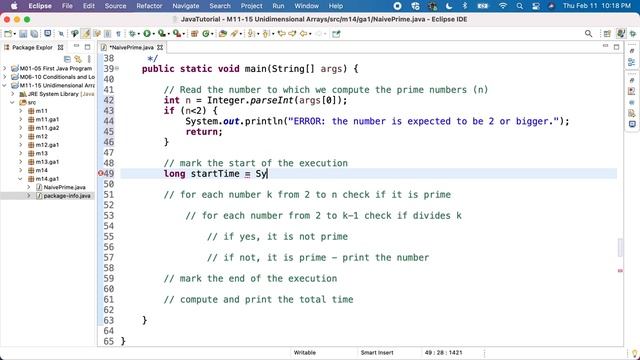The image size is (640, 360).
Task: Click the Open Perspective icon
Action: pyautogui.click(x=607, y=34)
